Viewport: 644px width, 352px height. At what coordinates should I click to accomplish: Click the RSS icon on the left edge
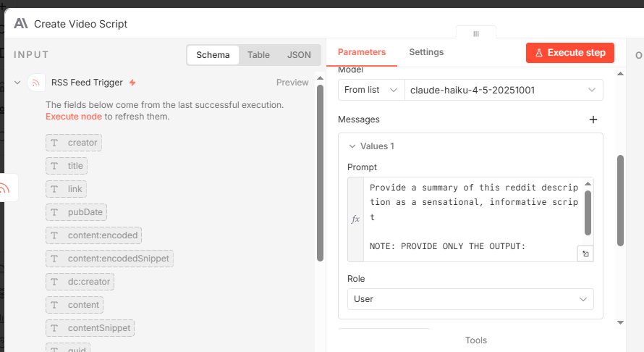[5, 188]
